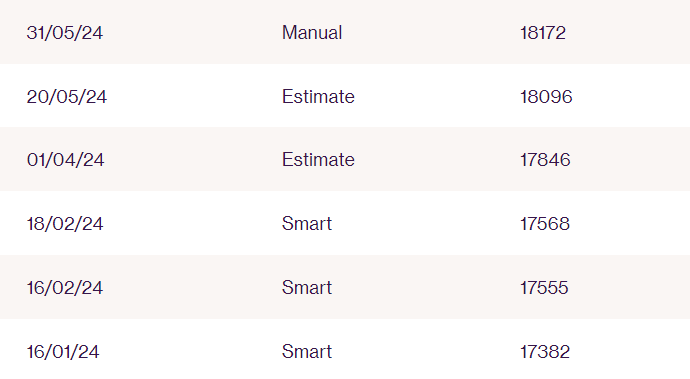Click the reading value 18096
The height and width of the screenshot is (379, 690).
click(x=546, y=96)
